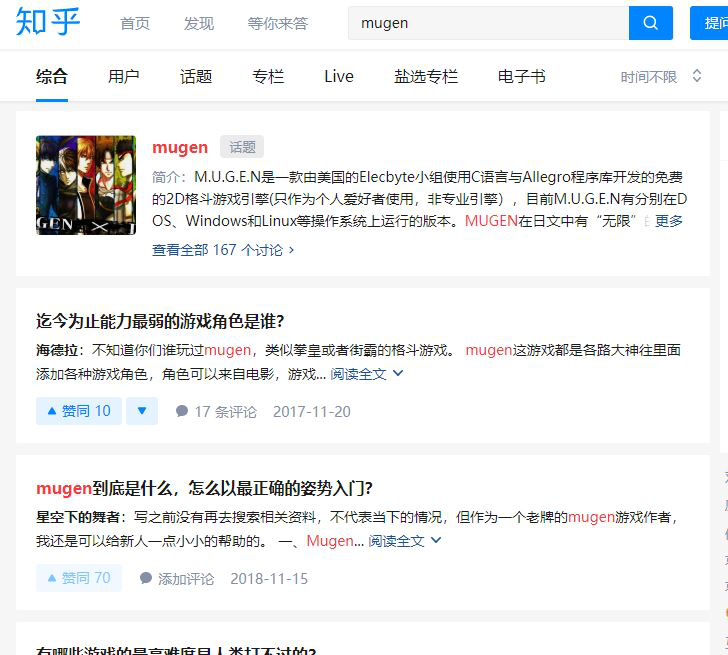The height and width of the screenshot is (655, 728).
Task: Switch to the Live tab
Action: pos(339,77)
